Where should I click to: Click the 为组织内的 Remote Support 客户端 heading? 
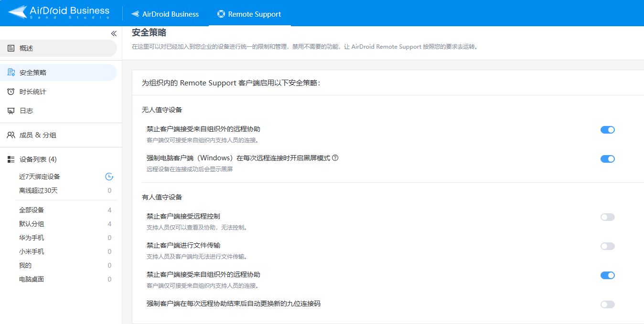click(x=231, y=83)
